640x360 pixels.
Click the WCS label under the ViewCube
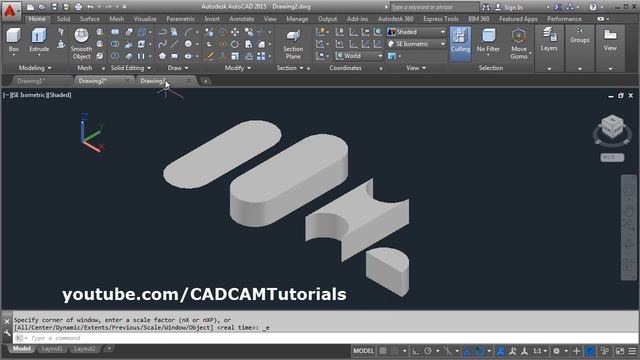tap(612, 157)
